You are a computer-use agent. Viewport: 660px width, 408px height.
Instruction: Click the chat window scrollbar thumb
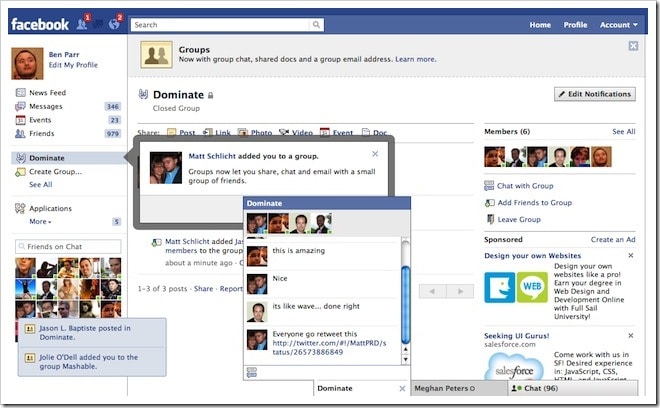[x=406, y=305]
